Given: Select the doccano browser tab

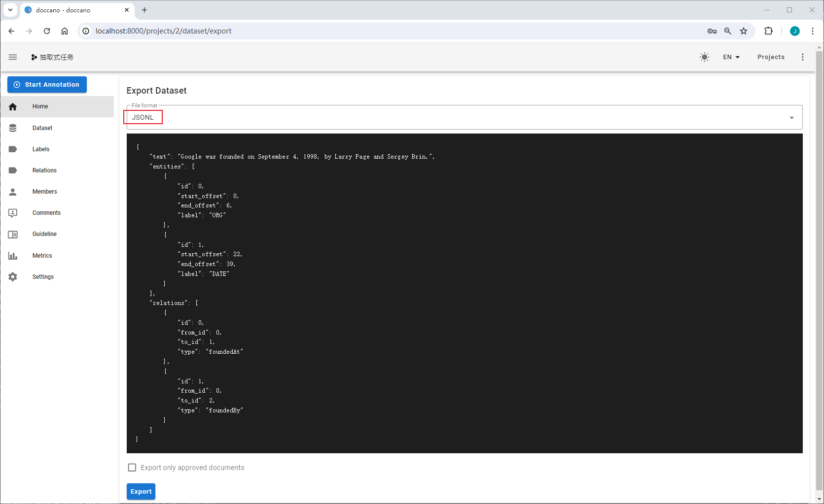Looking at the screenshot, I should (x=69, y=10).
